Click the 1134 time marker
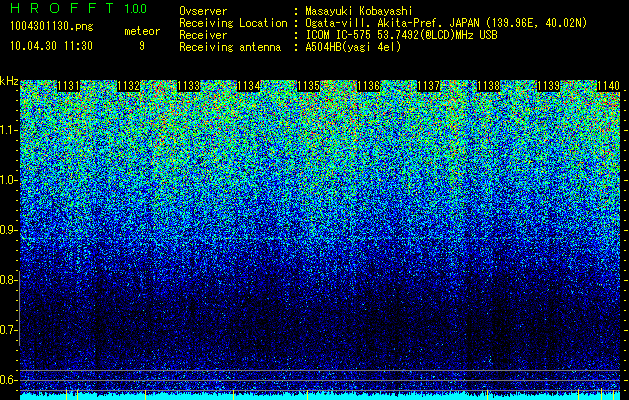629x400 pixels. tap(249, 86)
